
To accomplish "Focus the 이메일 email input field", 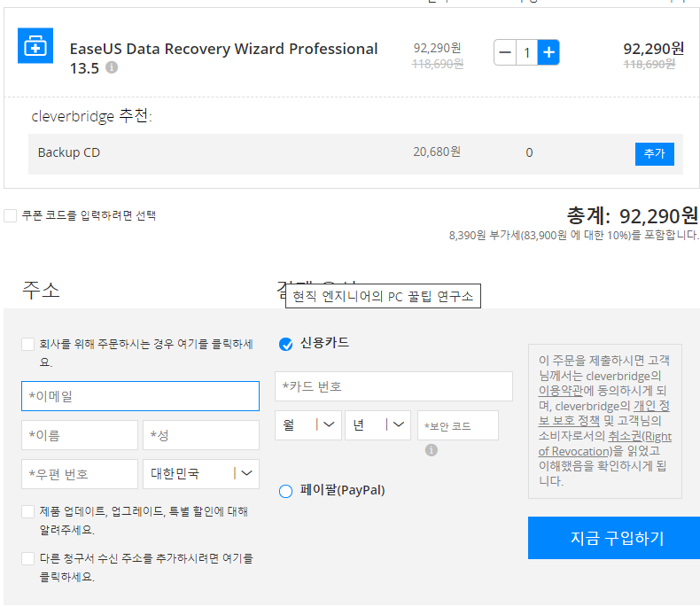I will (140, 396).
